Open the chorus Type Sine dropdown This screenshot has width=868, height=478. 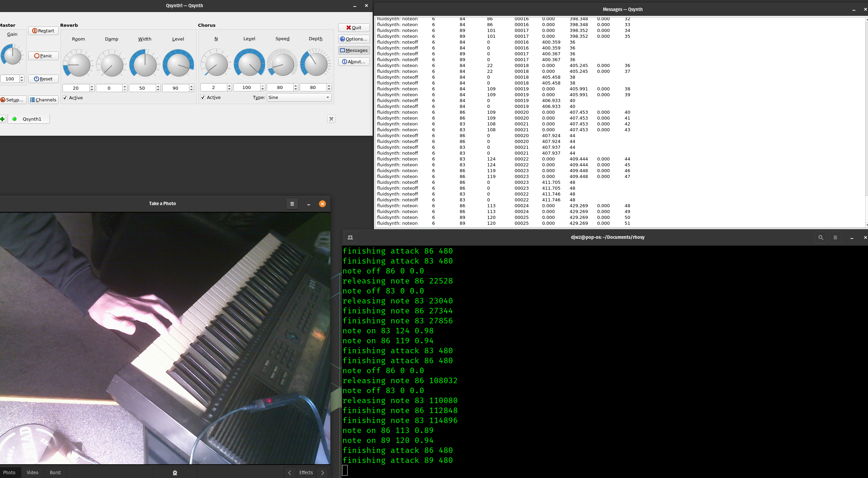299,97
